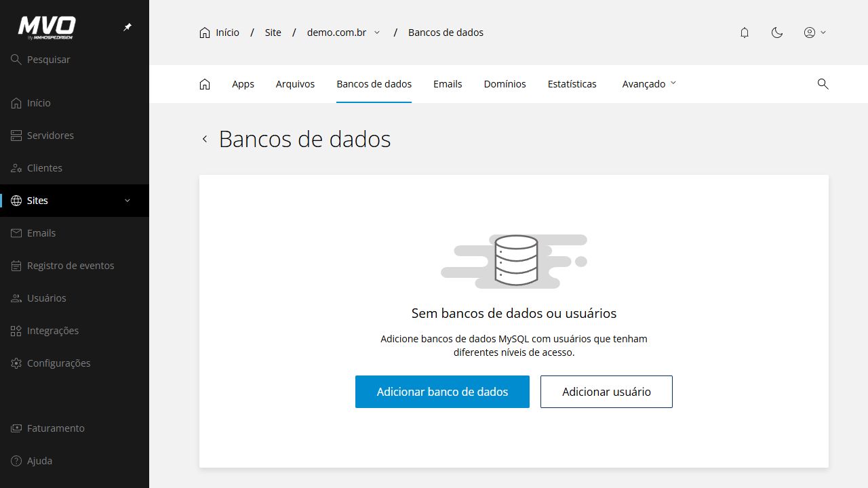Go back using the arrow beside Bancos de dados
Image resolution: width=868 pixels, height=488 pixels.
click(x=205, y=139)
